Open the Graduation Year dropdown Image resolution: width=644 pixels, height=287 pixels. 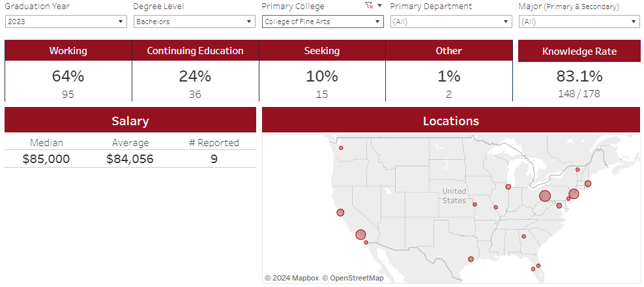(66, 22)
